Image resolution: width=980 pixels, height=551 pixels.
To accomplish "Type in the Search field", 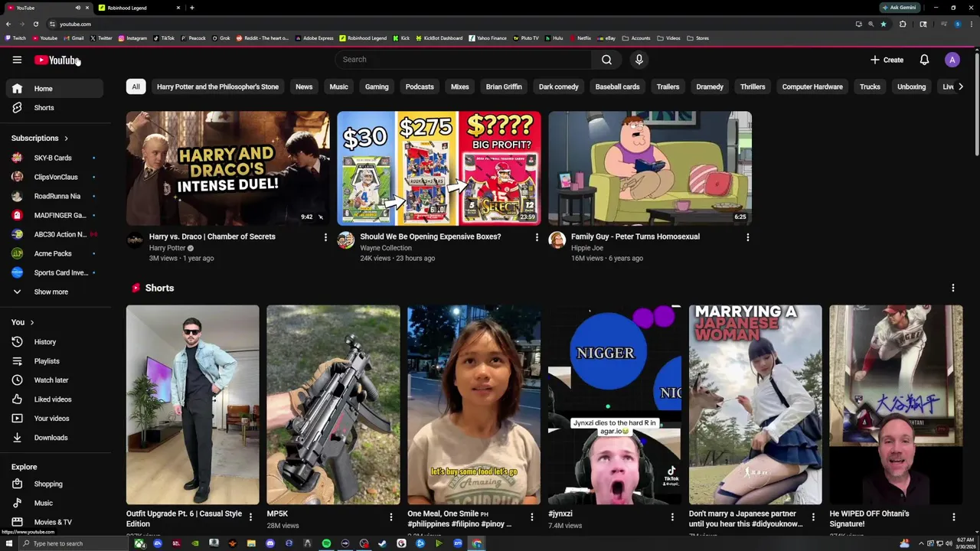I will point(463,60).
